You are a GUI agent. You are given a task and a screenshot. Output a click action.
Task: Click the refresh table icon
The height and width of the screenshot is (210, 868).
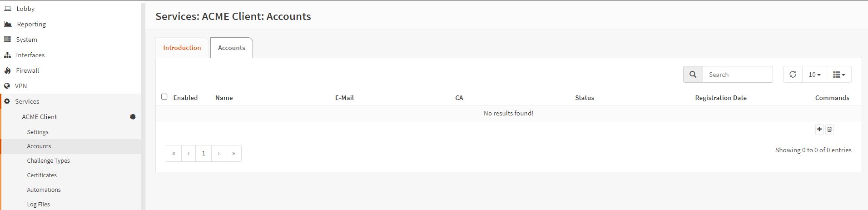793,75
